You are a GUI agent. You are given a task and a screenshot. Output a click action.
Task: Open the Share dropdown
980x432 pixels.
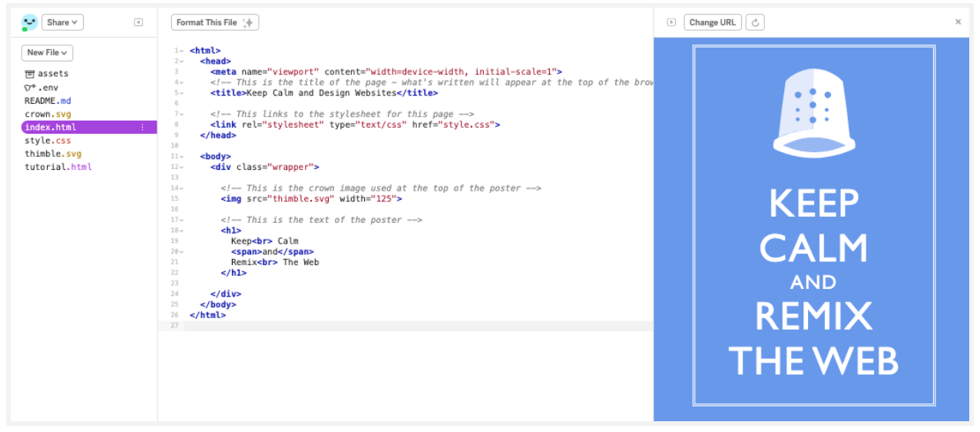coord(62,22)
